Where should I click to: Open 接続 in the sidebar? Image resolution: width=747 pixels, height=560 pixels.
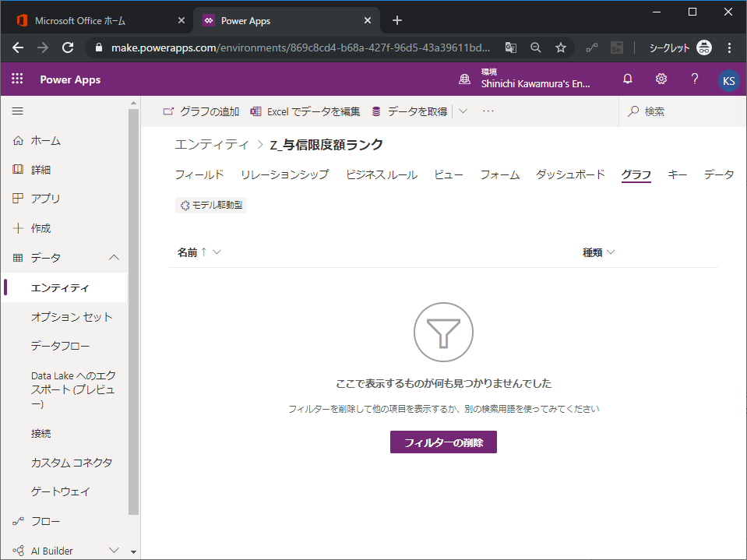41,433
